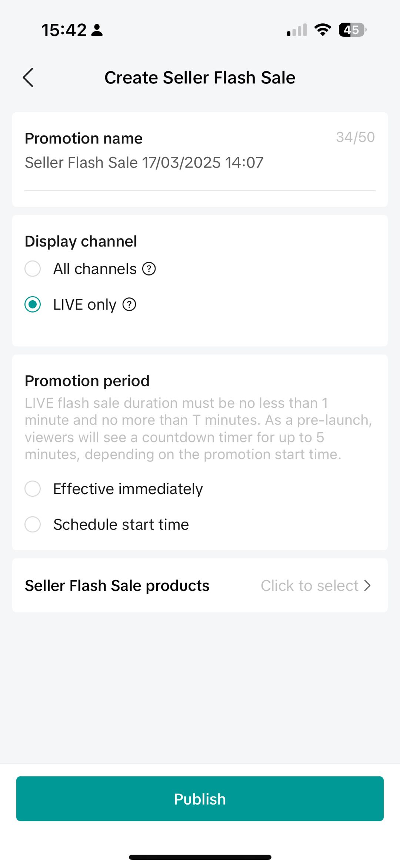This screenshot has width=400, height=868.
Task: Tap the 15:42 clock in status bar
Action: pyautogui.click(x=64, y=30)
